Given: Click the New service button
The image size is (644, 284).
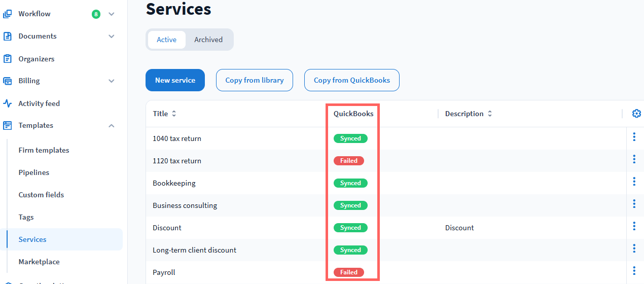Looking at the screenshot, I should (175, 80).
